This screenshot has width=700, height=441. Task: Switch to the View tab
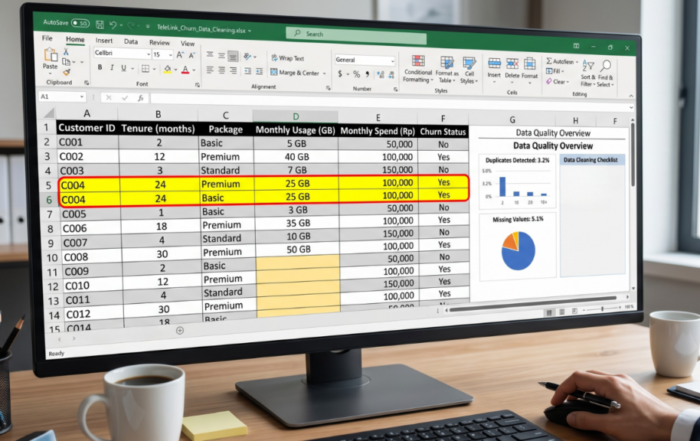click(188, 43)
